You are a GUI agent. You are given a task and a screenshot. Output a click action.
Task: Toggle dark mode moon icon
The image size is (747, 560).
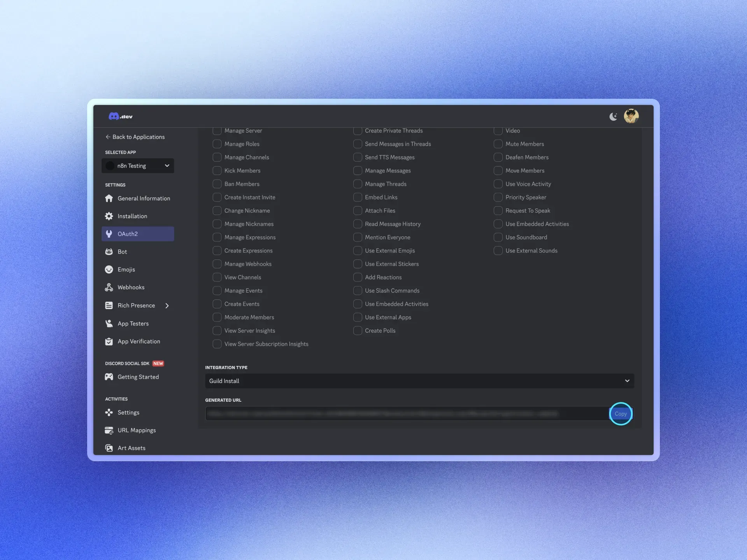(x=613, y=116)
